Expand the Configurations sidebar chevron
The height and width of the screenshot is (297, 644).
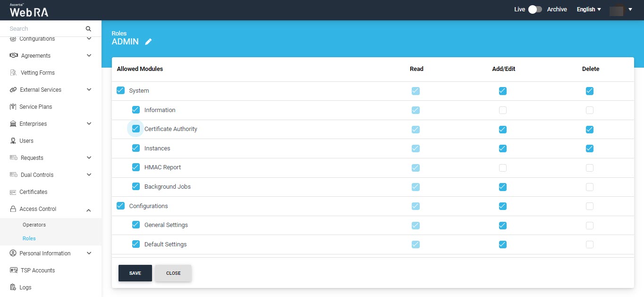(89, 39)
